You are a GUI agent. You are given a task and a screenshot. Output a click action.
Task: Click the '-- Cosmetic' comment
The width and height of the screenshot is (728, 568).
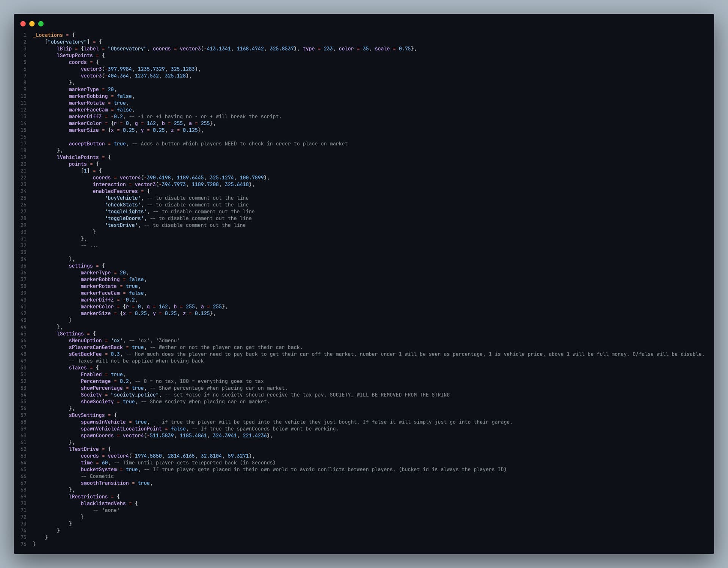(x=97, y=477)
